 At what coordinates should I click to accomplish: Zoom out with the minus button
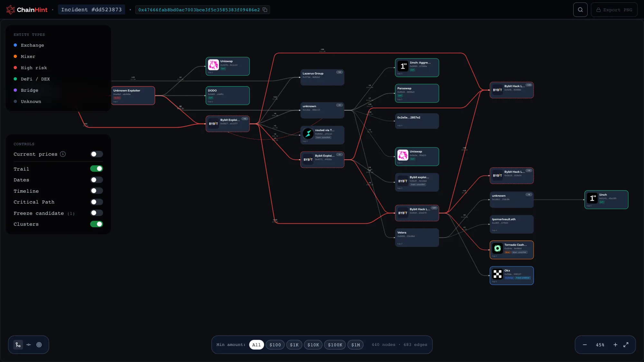click(585, 345)
